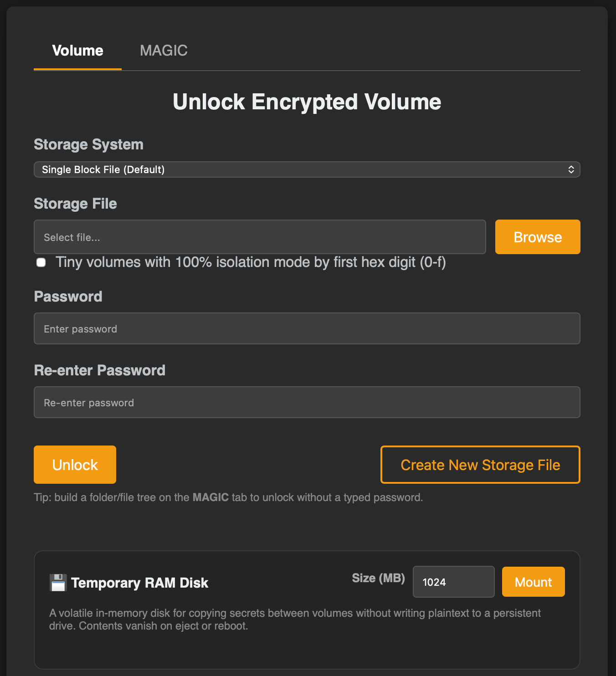Click the Tiny volumes checkbox label text

[x=251, y=262]
